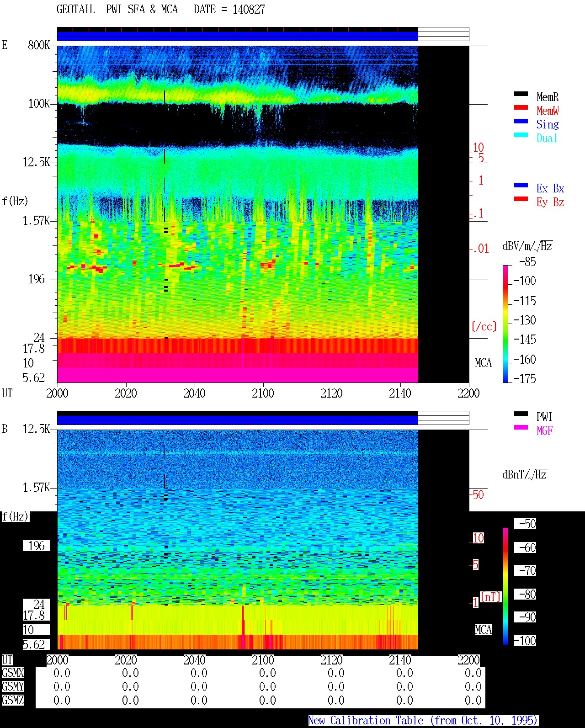Click the GSMZ row label
The width and height of the screenshot is (585, 728).
(x=13, y=700)
